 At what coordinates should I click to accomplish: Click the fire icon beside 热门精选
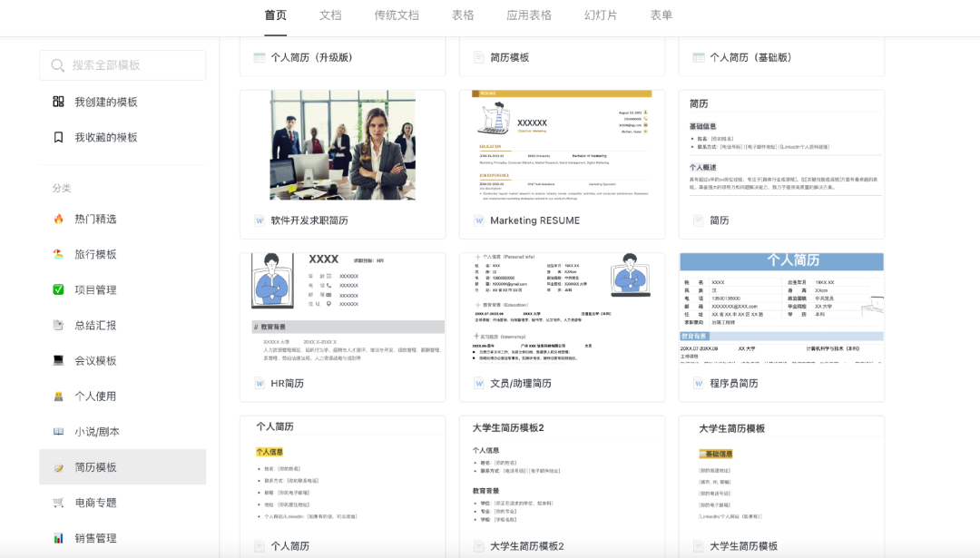(x=58, y=219)
